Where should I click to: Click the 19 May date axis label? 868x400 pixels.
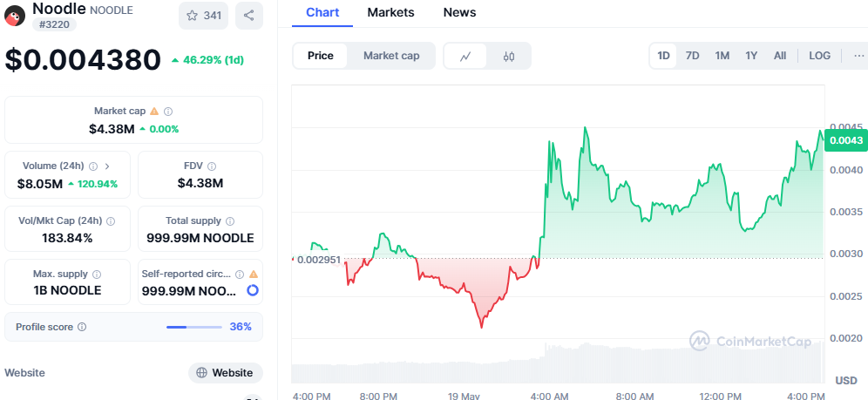click(465, 397)
